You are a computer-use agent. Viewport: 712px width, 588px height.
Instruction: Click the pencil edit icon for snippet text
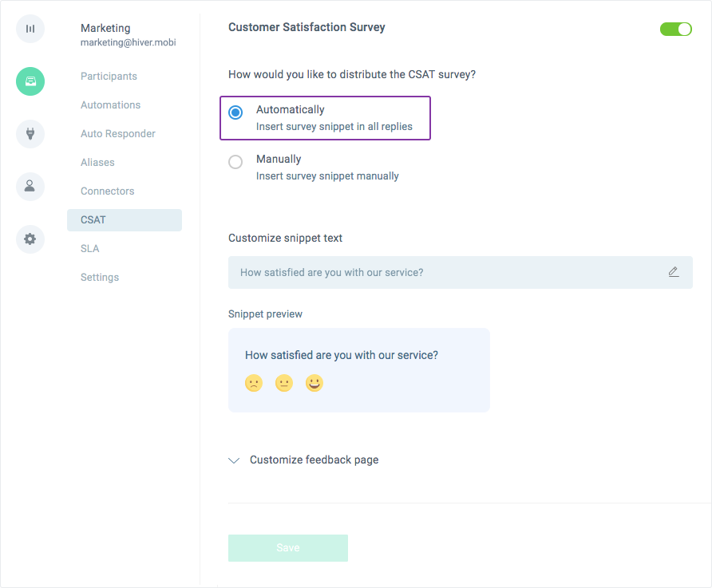click(674, 272)
